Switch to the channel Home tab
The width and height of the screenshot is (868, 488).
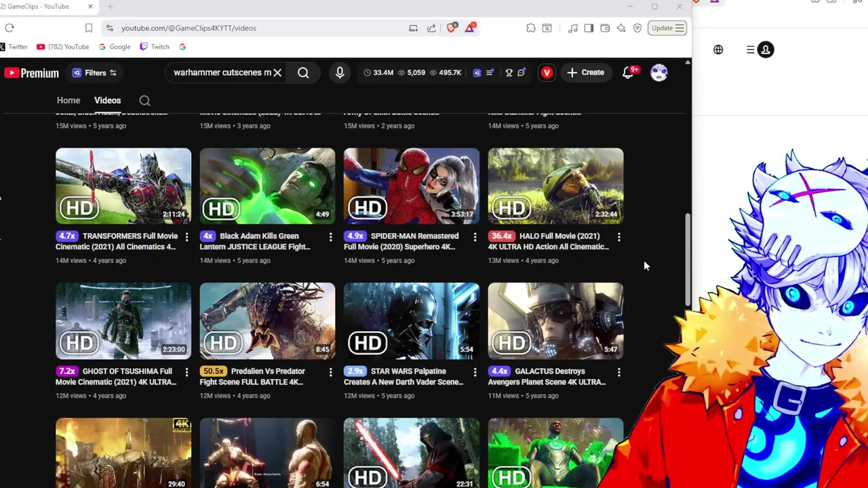coord(68,100)
